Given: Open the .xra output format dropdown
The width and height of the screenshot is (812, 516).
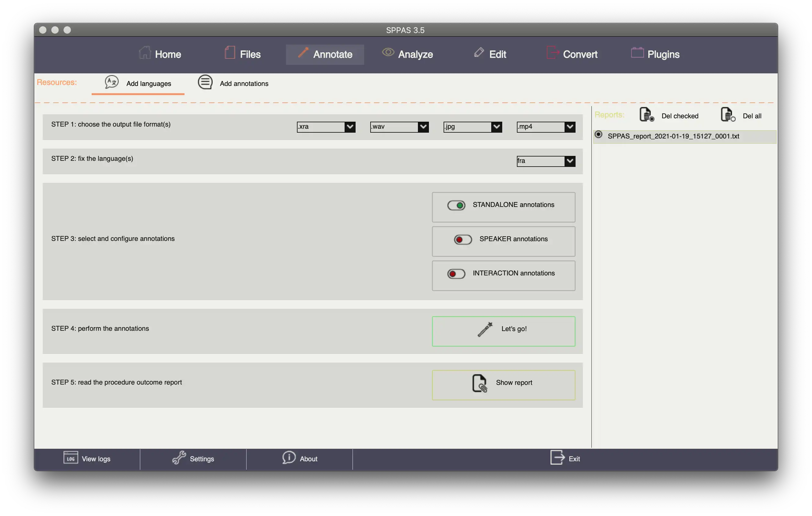Looking at the screenshot, I should click(x=350, y=127).
